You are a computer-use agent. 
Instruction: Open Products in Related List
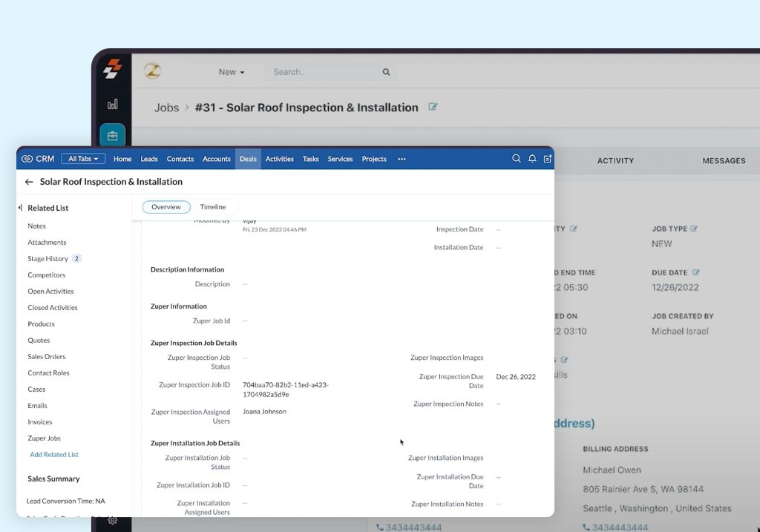point(42,324)
